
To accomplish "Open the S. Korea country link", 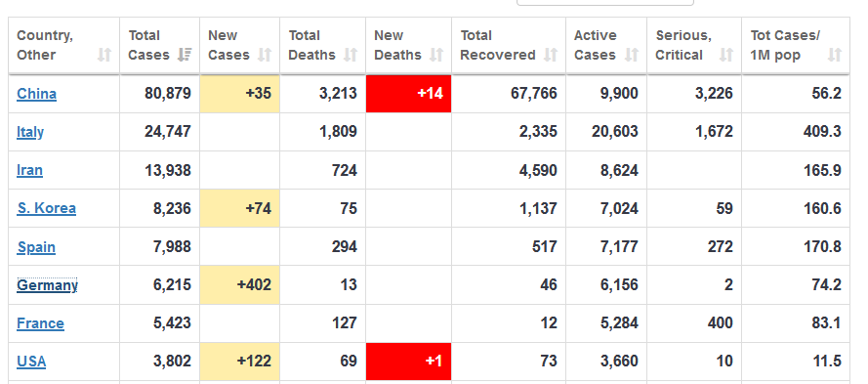I will (x=47, y=208).
